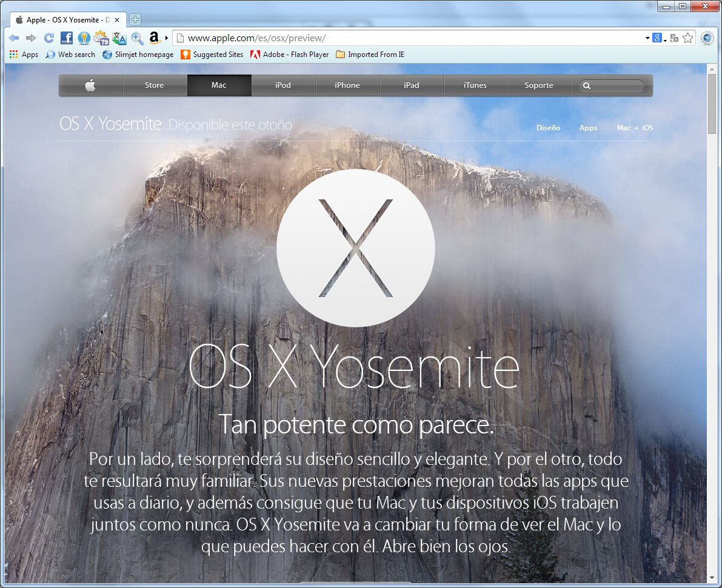Viewport: 722px width, 588px height.
Task: Expand the toolbar overflow arrow after Amazon
Action: tap(167, 38)
